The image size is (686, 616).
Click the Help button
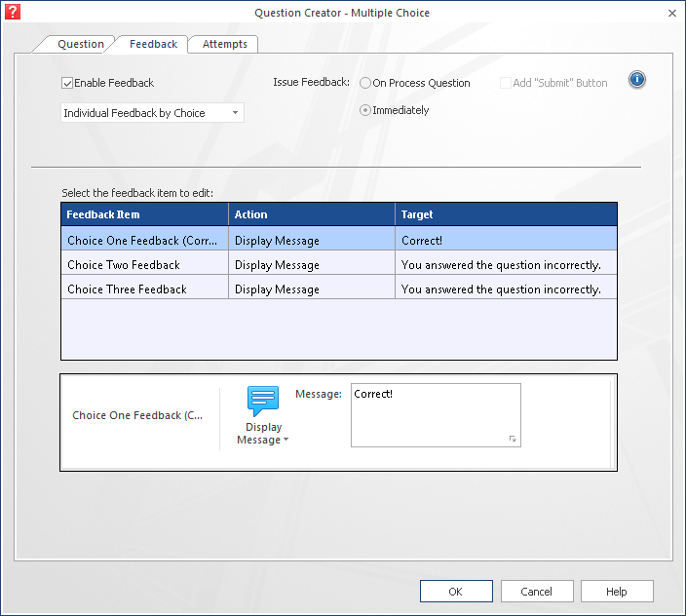coord(617,592)
